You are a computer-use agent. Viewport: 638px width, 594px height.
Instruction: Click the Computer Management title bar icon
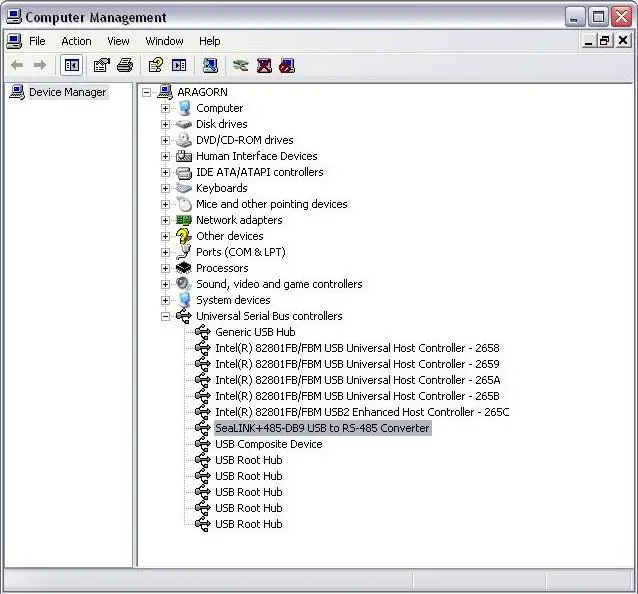click(14, 17)
